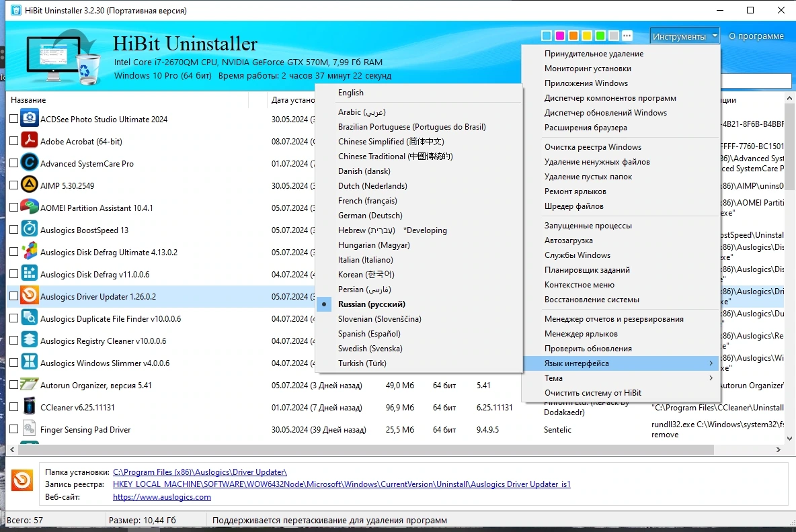
Task: Check the ACDSee Photo Studio Ultimate checkbox
Action: click(x=14, y=119)
